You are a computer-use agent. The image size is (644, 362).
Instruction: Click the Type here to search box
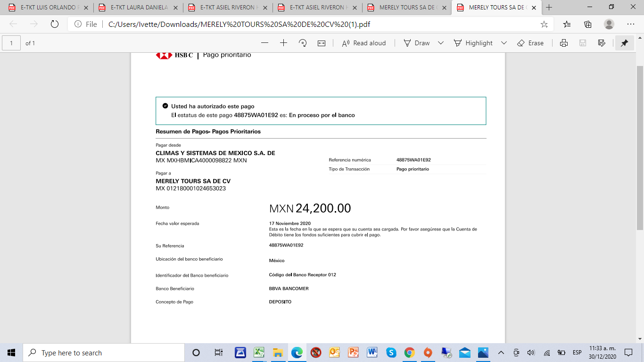(104, 353)
